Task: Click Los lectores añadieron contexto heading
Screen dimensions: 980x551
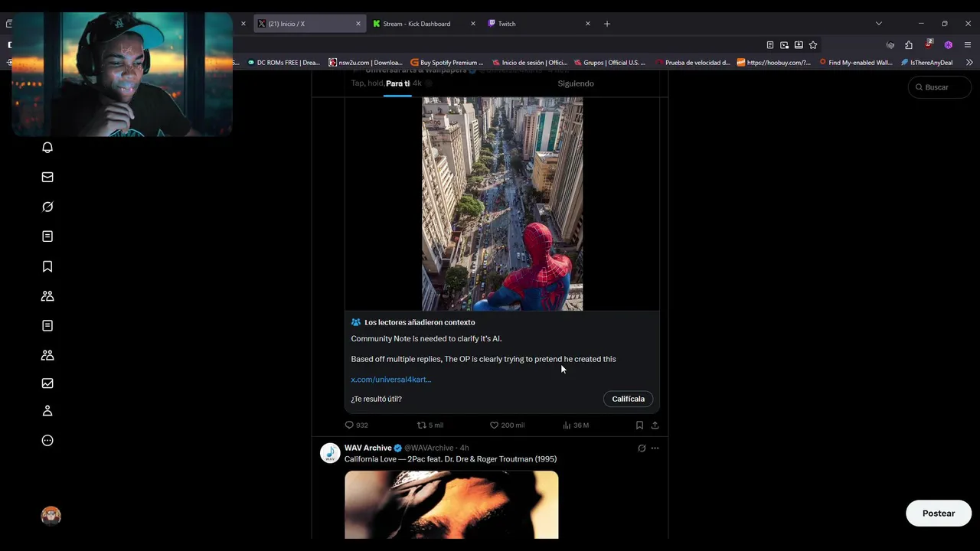Action: pos(420,322)
